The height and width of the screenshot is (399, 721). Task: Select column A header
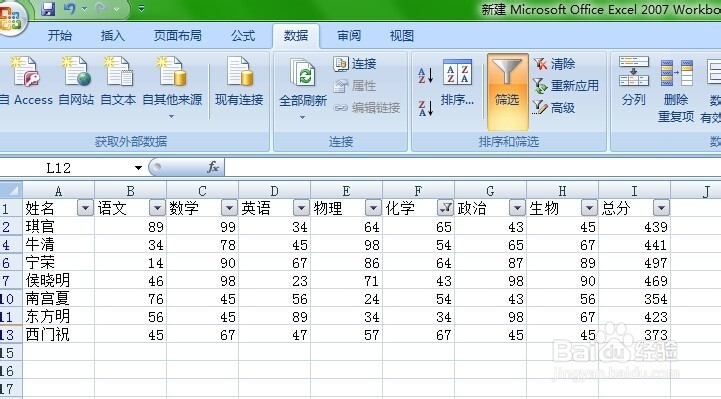tap(58, 190)
